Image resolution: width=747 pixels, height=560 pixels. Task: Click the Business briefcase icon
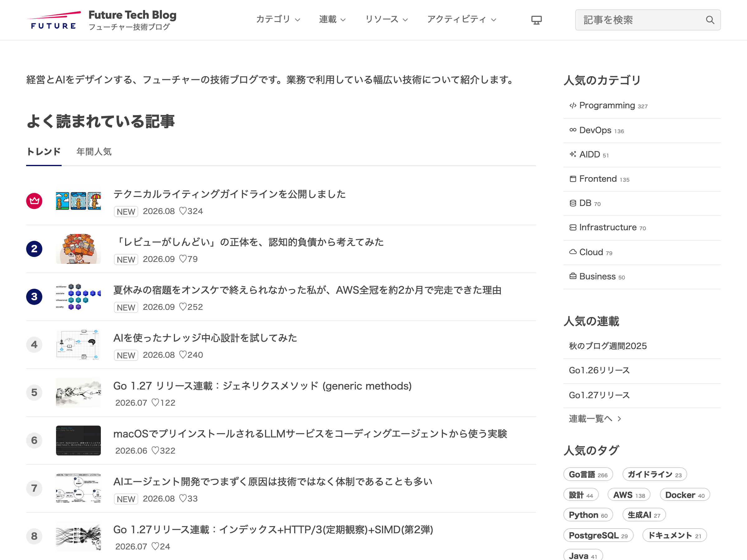click(x=573, y=276)
